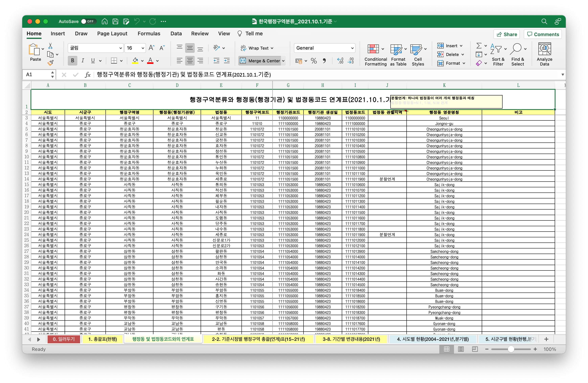The height and width of the screenshot is (383, 588).
Task: Click the Share button
Action: tap(507, 34)
